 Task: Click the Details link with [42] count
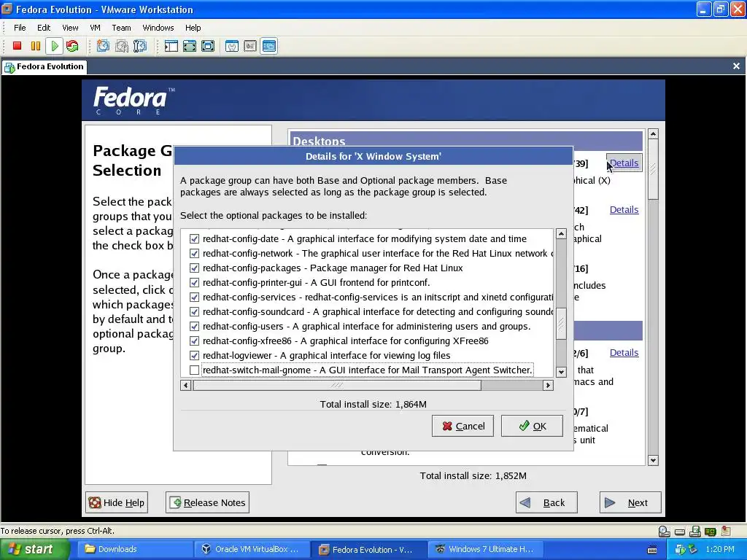click(x=624, y=210)
